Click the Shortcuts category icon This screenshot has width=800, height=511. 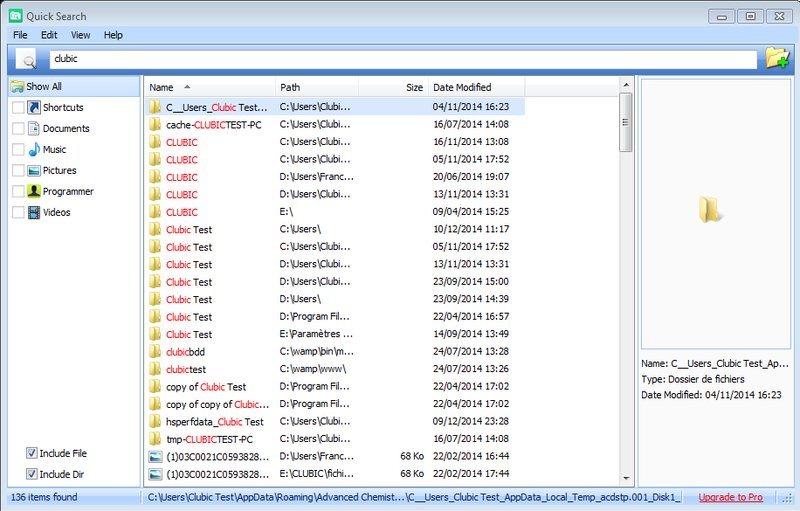34,107
